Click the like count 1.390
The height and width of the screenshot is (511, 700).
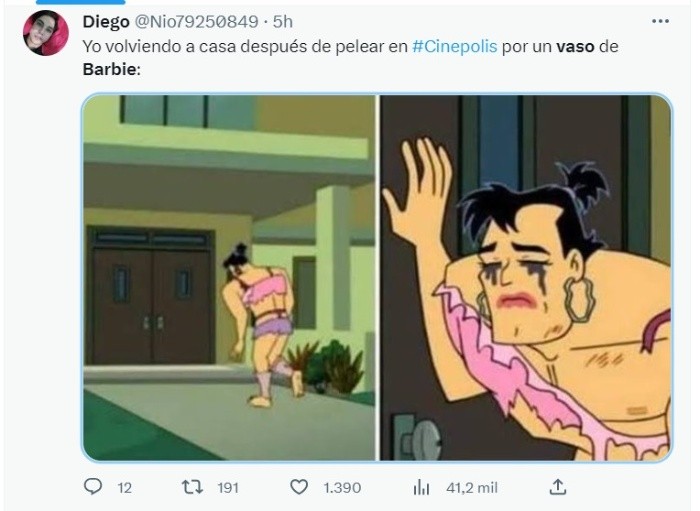[342, 488]
